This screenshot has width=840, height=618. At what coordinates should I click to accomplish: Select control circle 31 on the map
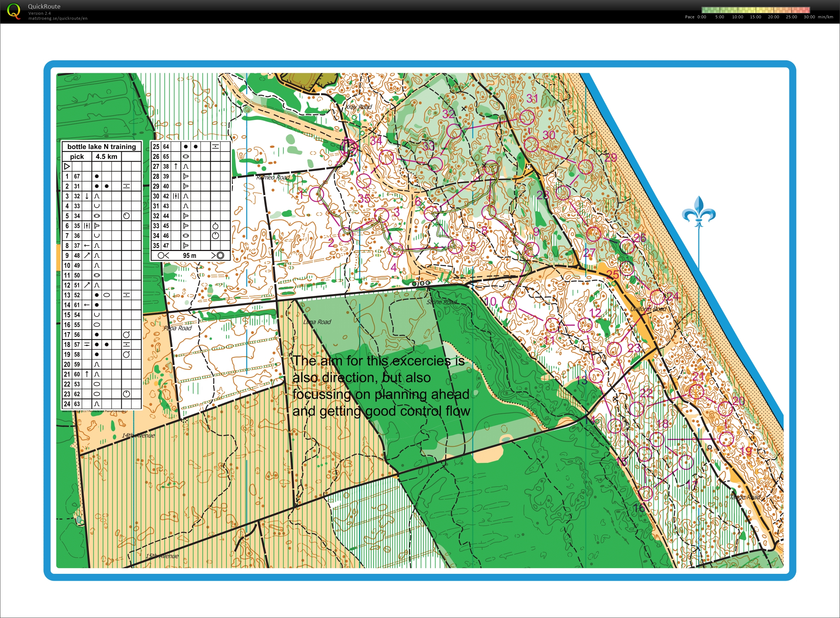click(527, 117)
